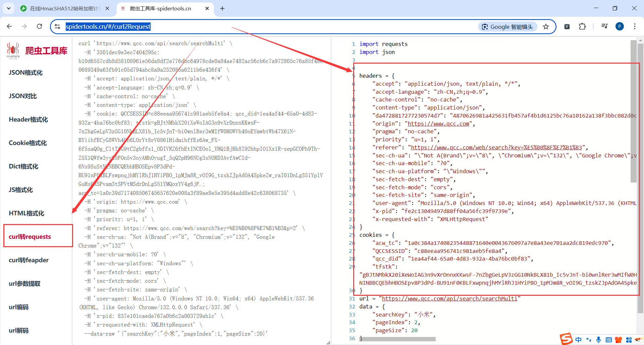This screenshot has width=644, height=345.
Task: Click the textarea resize handle
Action: (x=328, y=342)
